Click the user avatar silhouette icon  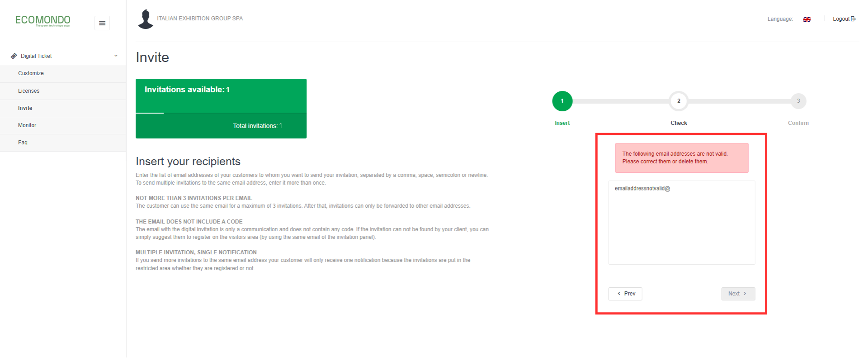point(145,19)
